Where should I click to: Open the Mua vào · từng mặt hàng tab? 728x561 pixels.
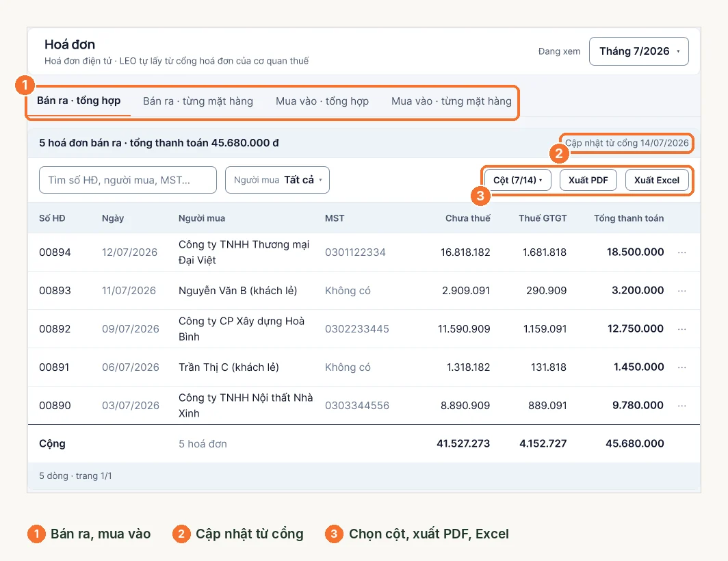click(452, 101)
